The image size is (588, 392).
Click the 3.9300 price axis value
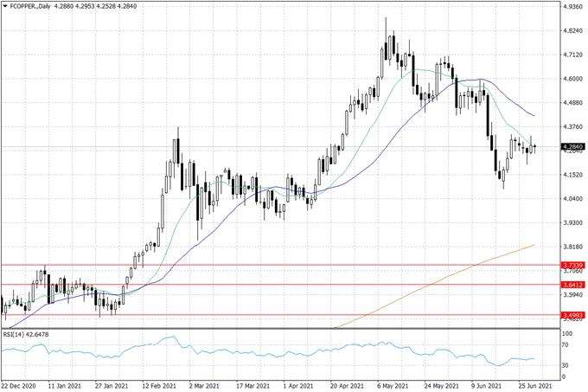(572, 222)
